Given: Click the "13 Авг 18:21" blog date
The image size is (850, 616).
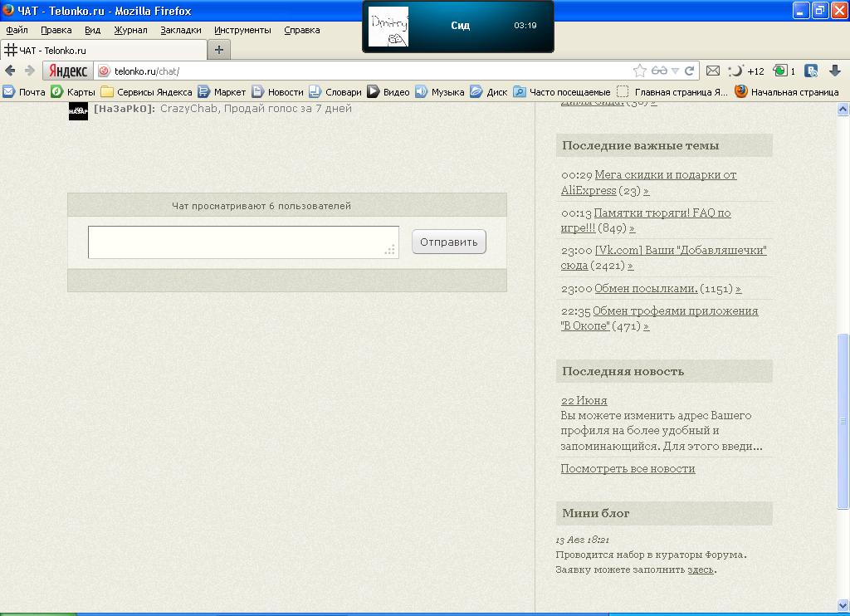Looking at the screenshot, I should 582,540.
